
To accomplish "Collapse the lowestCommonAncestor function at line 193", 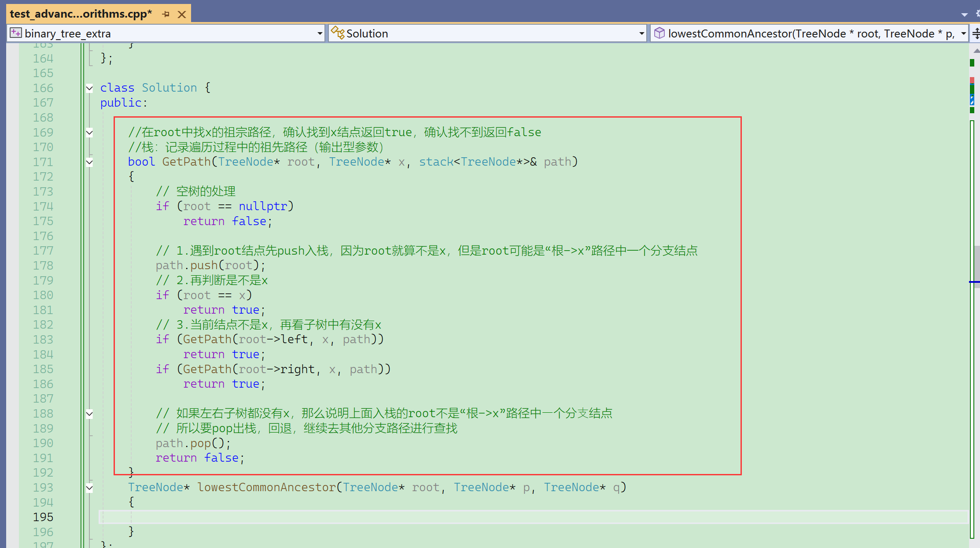I will pos(89,488).
